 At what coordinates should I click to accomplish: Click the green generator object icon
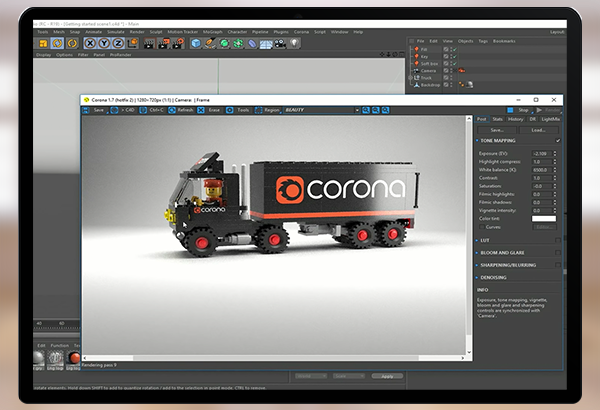224,43
